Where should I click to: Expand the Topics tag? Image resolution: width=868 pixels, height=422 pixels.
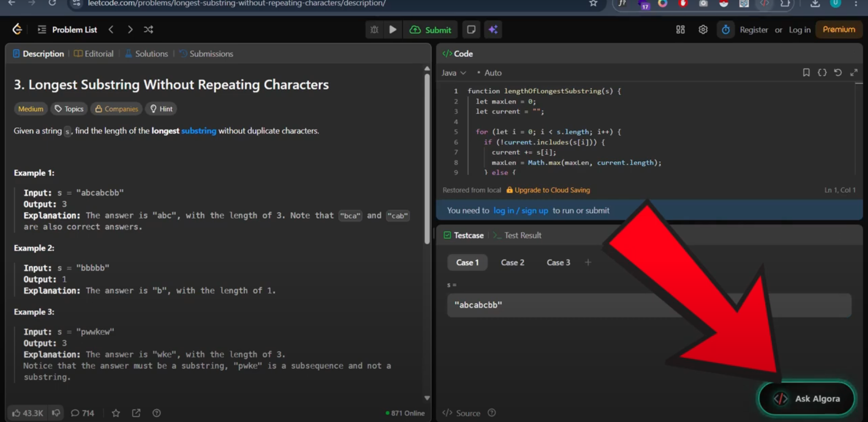[x=69, y=109]
